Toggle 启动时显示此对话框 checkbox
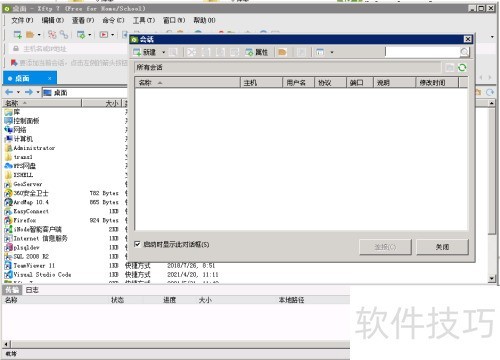Viewport: 500px width, 360px height. pyautogui.click(x=137, y=244)
